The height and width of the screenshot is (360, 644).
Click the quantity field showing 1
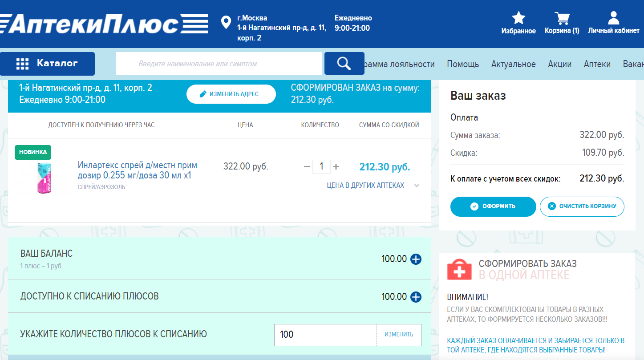[x=321, y=167]
